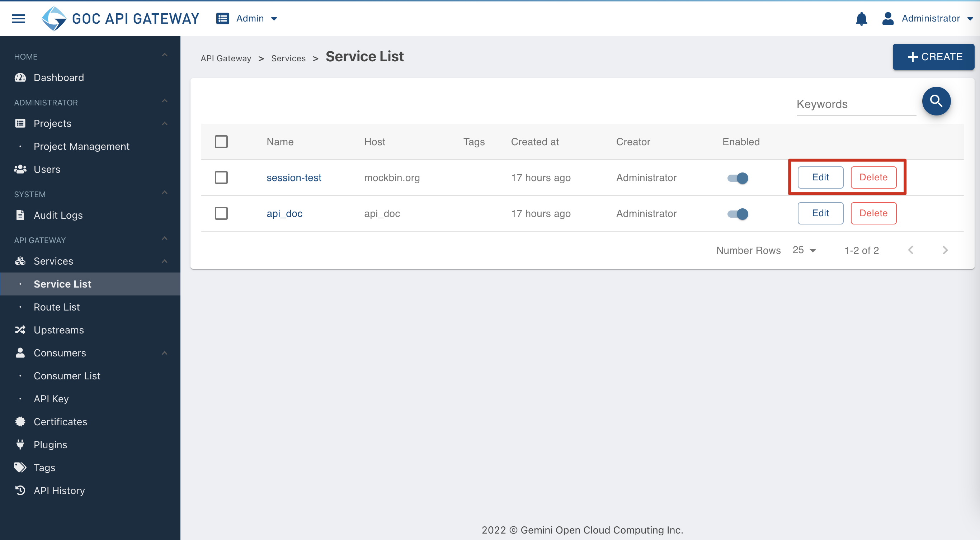Click the mockbin.org host cell
This screenshot has width=980, height=540.
tap(392, 177)
